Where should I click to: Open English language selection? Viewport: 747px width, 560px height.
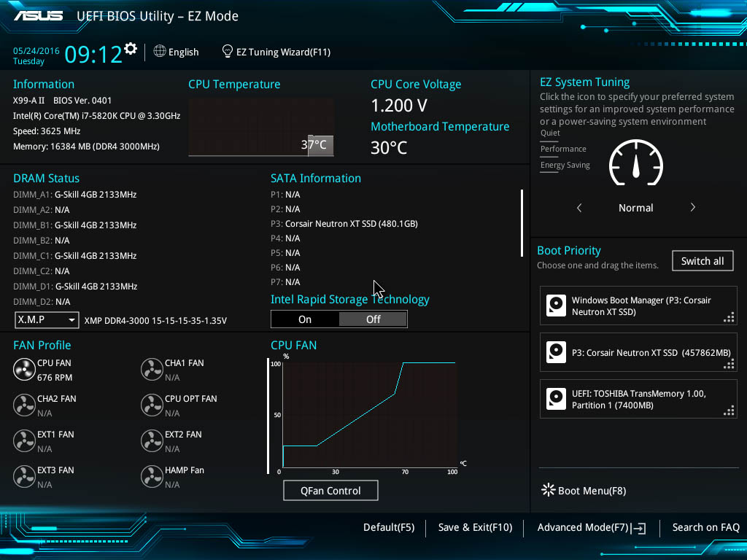coord(183,52)
